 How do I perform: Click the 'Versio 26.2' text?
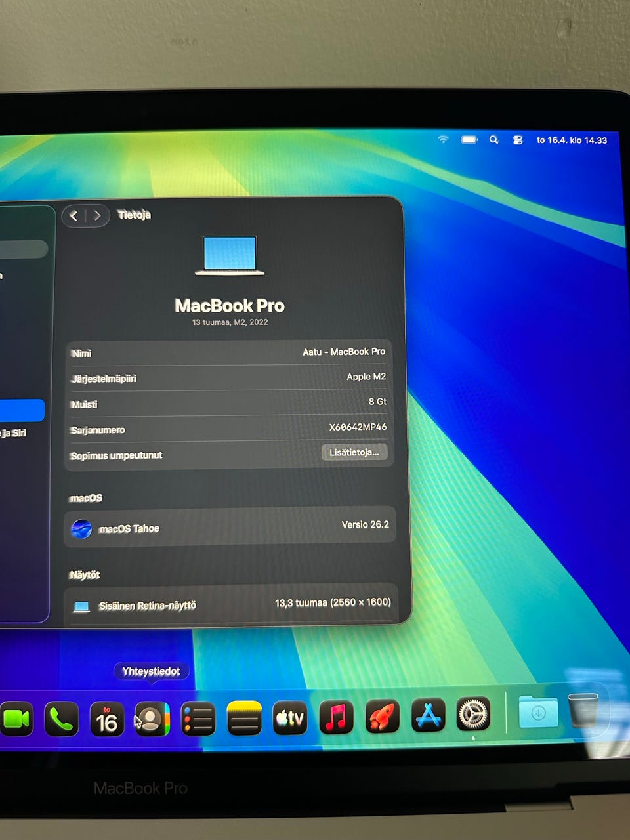(x=365, y=524)
